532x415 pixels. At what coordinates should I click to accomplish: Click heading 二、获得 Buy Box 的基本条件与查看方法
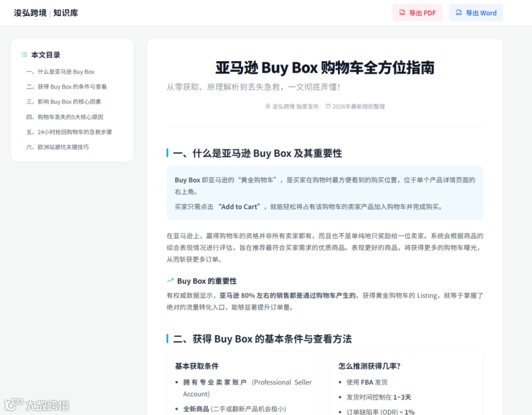pos(262,339)
